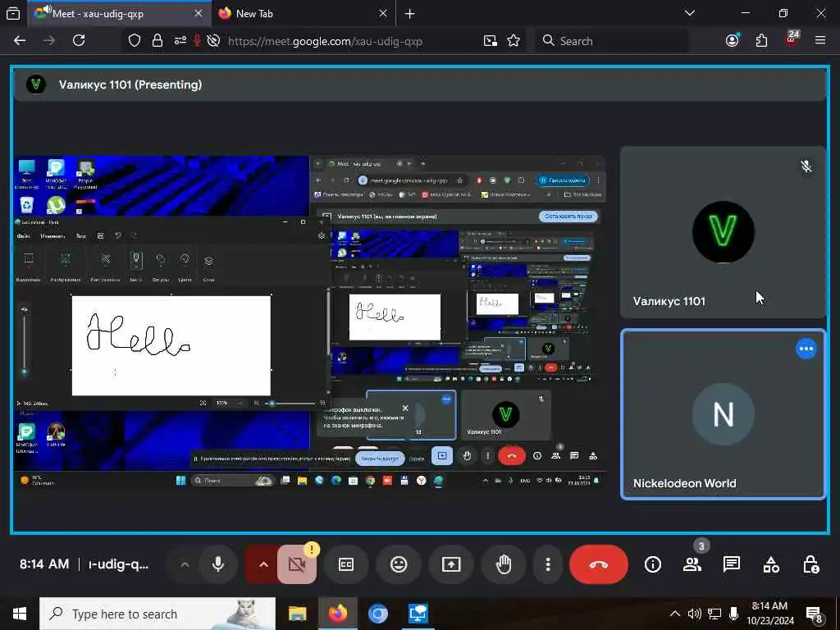This screenshot has height=630, width=840.
Task: Reload the current page
Action: [79, 41]
